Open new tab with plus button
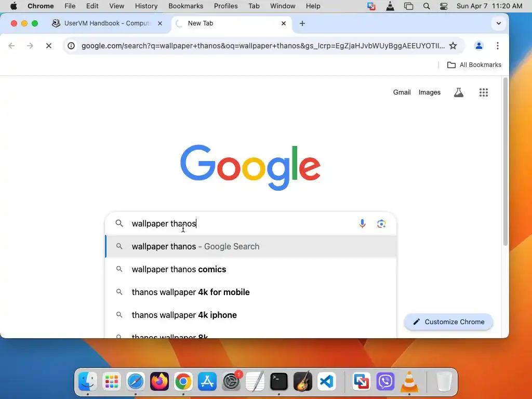Viewport: 532px width, 399px height. point(302,23)
